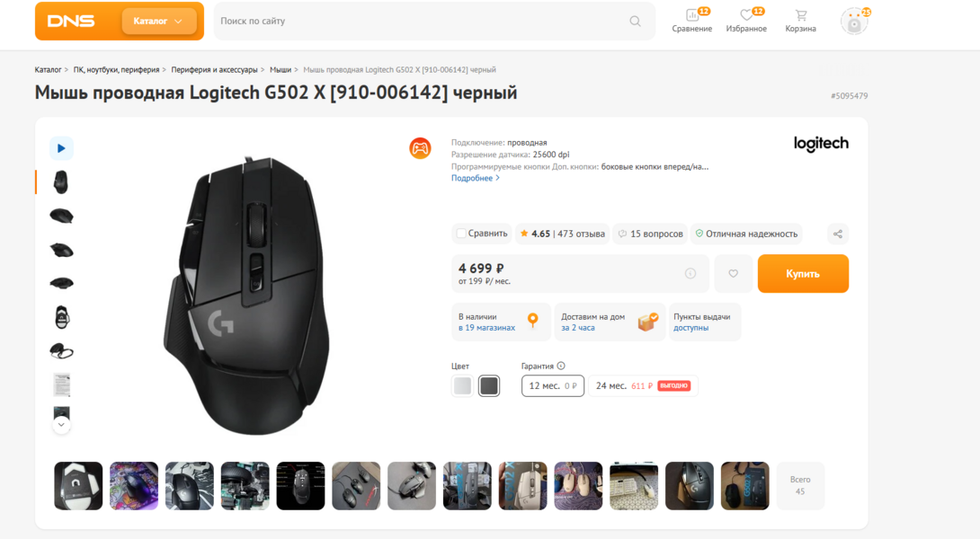This screenshot has width=980, height=539.
Task: Click the DNS logo
Action: pos(71,21)
